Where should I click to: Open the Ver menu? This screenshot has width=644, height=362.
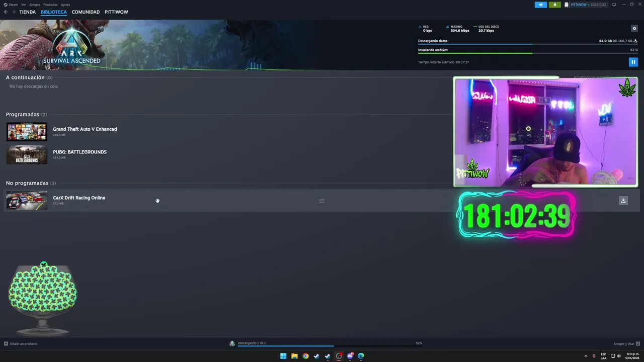pos(23,5)
